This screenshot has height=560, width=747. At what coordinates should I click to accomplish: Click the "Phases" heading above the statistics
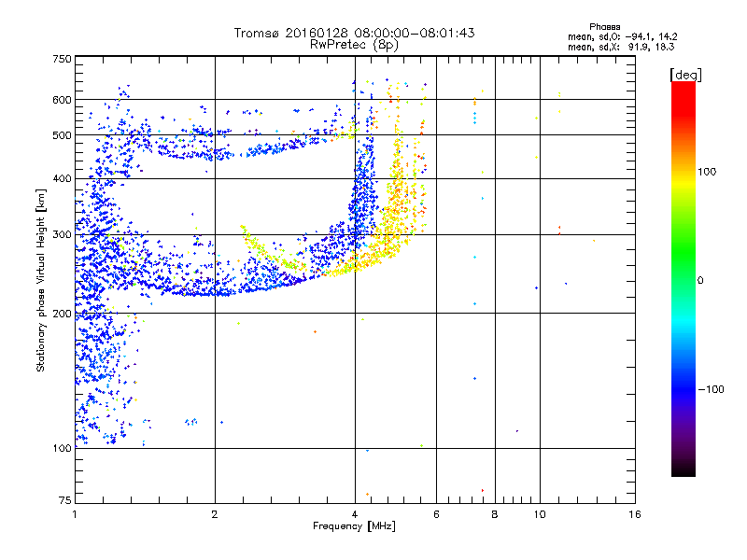pyautogui.click(x=604, y=27)
